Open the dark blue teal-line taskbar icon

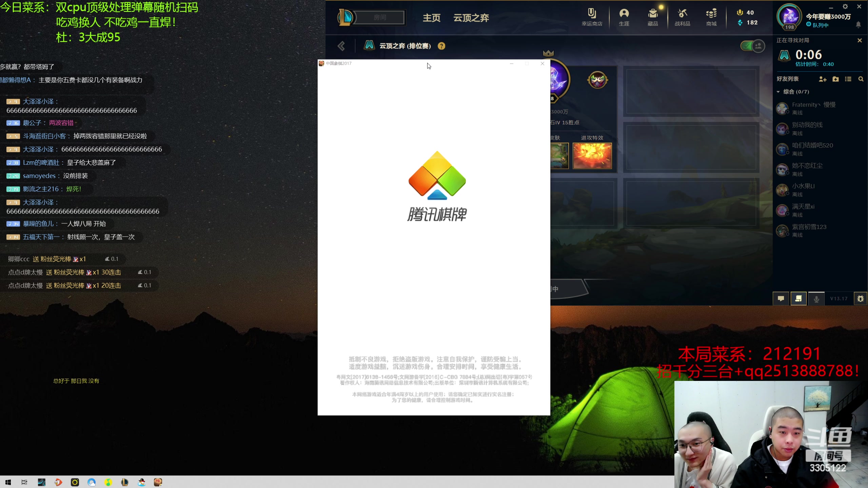pyautogui.click(x=41, y=482)
